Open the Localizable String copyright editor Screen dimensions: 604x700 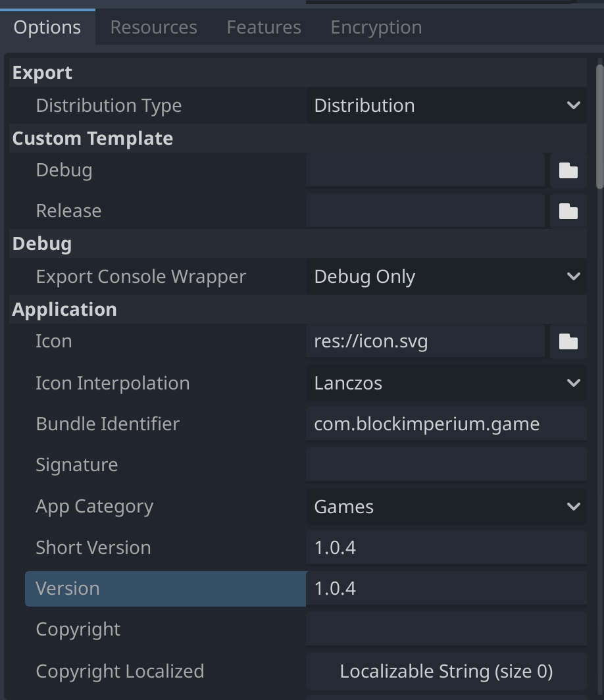pyautogui.click(x=446, y=671)
